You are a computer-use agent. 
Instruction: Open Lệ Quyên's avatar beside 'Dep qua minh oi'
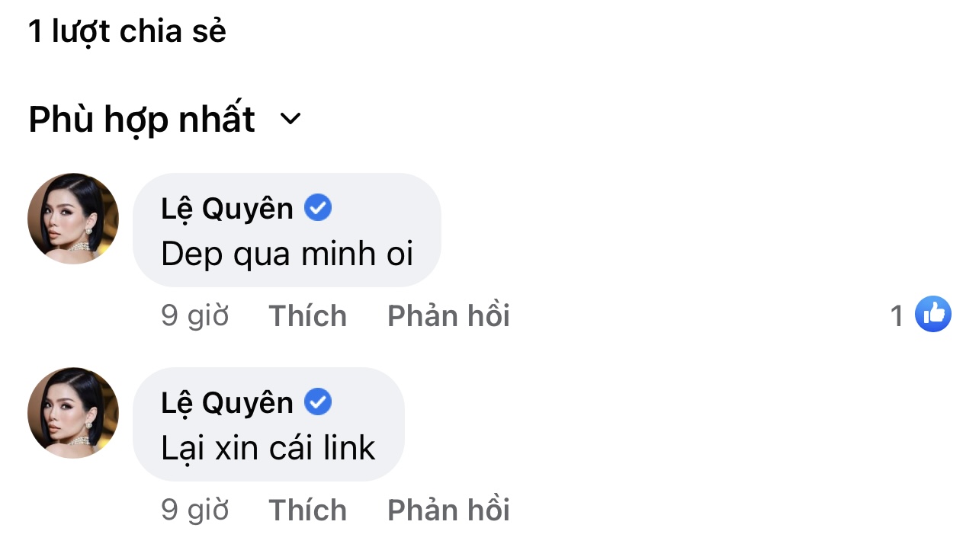pos(73,219)
